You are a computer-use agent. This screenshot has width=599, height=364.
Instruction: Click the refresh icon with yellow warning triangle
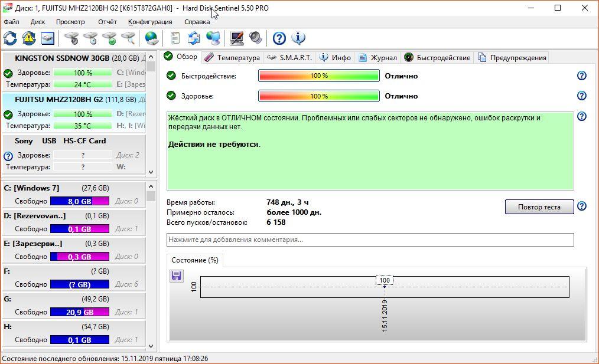(x=29, y=38)
